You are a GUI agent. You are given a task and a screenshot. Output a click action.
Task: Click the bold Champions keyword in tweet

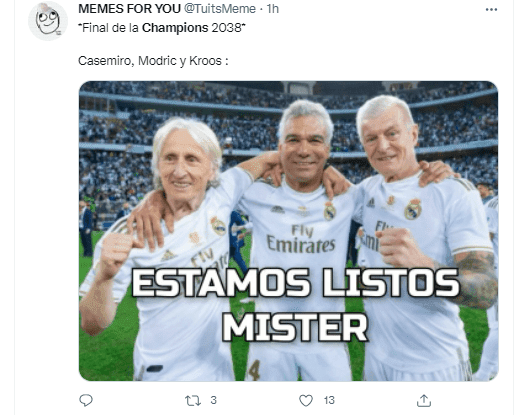tap(175, 28)
